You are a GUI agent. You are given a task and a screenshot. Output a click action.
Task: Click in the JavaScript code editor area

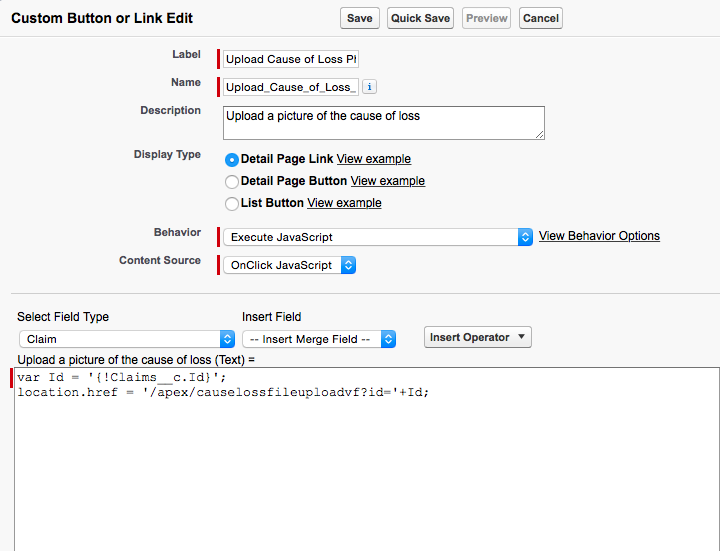pos(366,460)
